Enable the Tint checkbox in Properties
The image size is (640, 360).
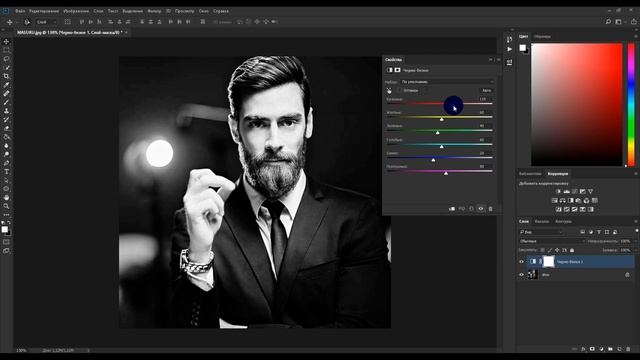[400, 90]
